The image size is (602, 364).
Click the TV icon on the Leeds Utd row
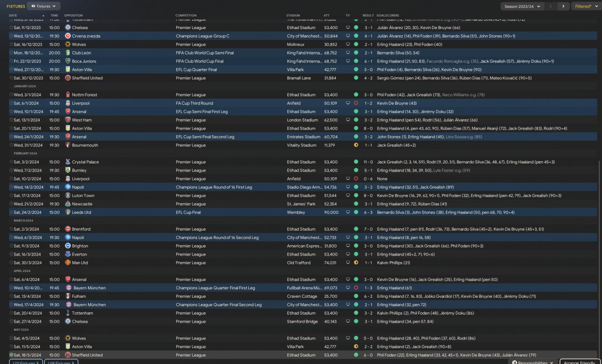[x=348, y=213]
